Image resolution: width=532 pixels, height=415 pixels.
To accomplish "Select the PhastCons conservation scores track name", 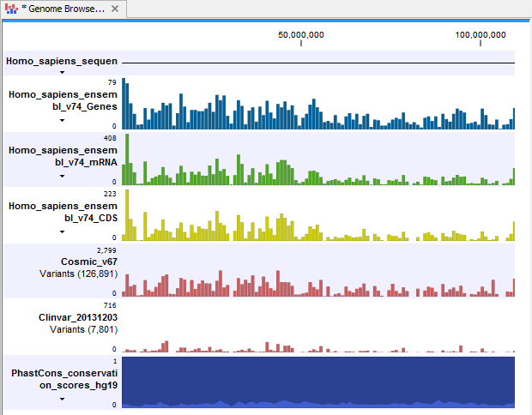I will [64, 380].
